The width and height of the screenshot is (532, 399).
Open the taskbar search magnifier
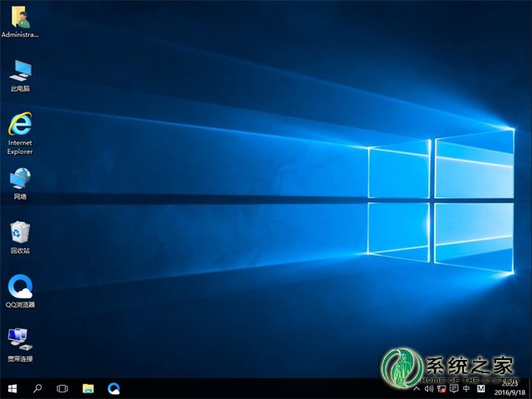[37, 388]
